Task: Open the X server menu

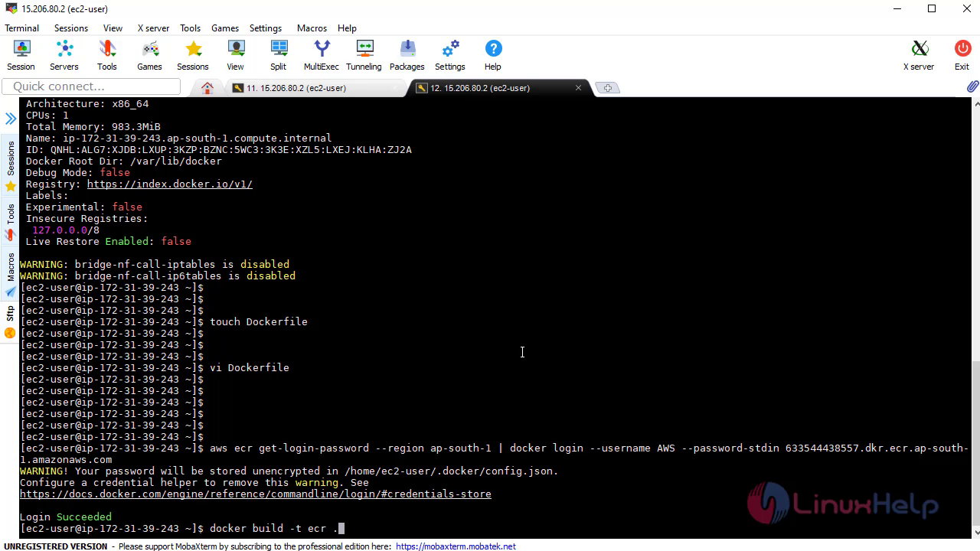Action: [153, 28]
